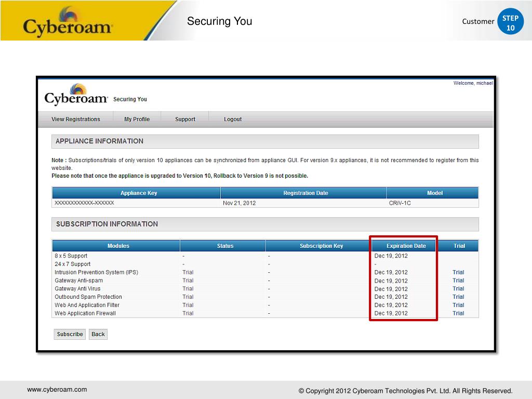The width and height of the screenshot is (532, 399).
Task: Click the Appliance Key column header
Action: [x=137, y=193]
